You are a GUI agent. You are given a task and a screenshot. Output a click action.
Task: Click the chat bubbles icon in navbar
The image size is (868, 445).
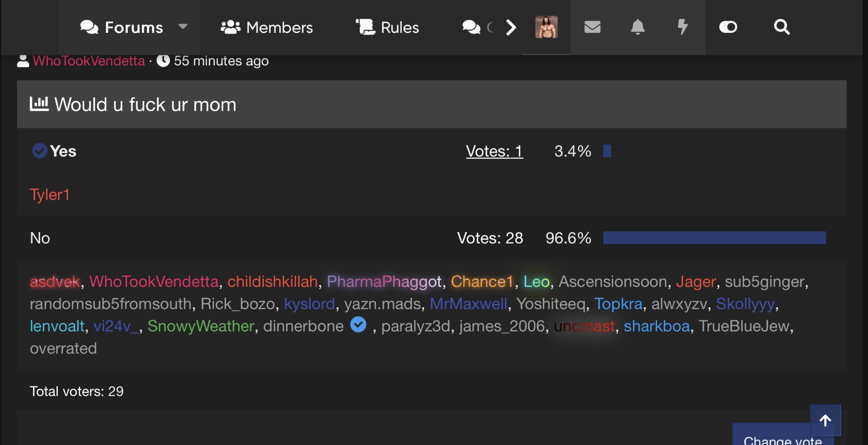tap(471, 27)
